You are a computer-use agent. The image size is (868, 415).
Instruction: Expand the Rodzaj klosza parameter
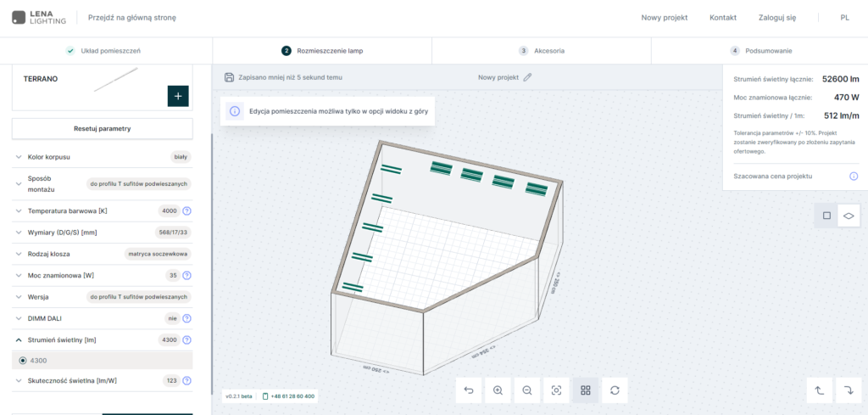(19, 254)
